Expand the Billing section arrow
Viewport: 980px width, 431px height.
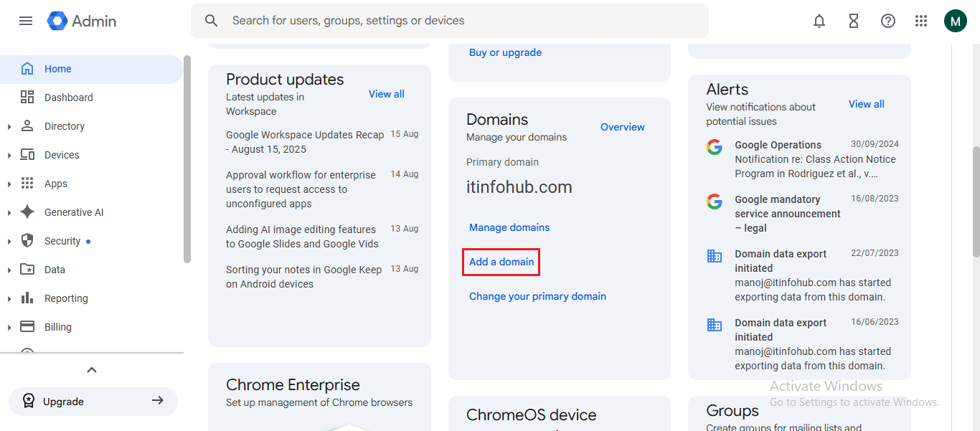pyautogui.click(x=9, y=328)
